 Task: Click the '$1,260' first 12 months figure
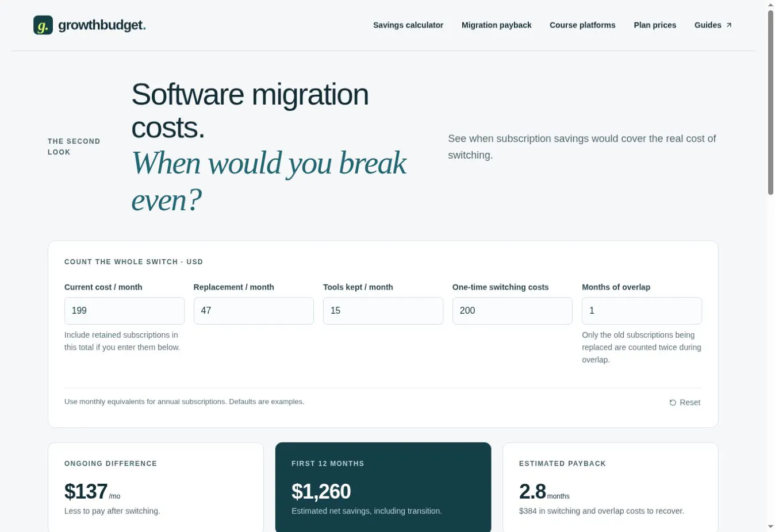point(321,492)
